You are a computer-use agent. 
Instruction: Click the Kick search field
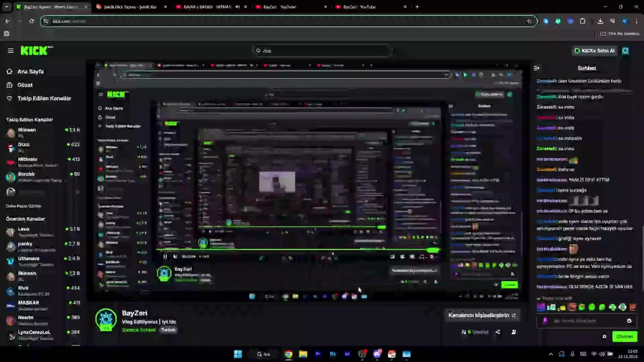[322, 51]
